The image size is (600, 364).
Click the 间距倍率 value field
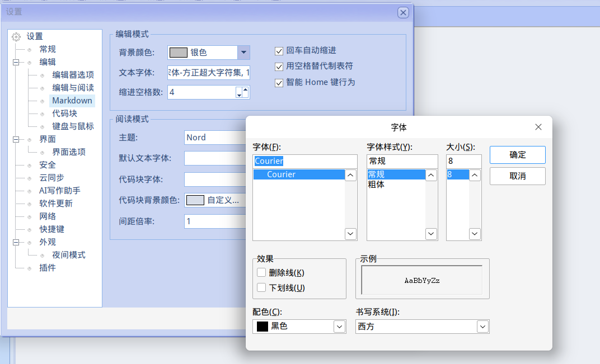[x=215, y=221]
